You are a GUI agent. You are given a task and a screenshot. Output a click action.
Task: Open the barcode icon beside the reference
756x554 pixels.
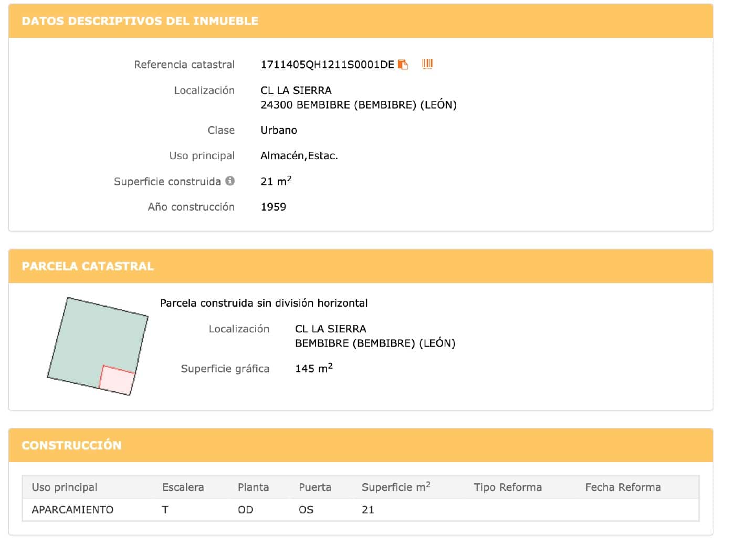tap(427, 64)
